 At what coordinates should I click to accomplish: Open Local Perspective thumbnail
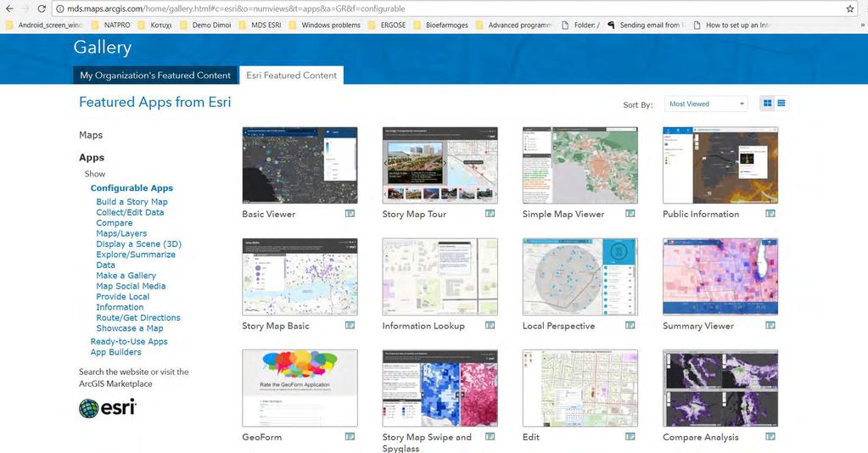pos(580,277)
